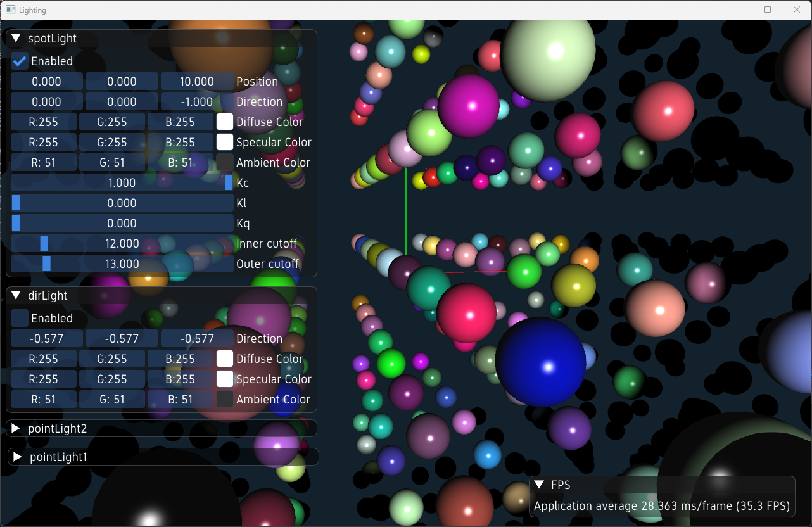
Task: Click the spotLight Kc slider
Action: pyautogui.click(x=122, y=183)
